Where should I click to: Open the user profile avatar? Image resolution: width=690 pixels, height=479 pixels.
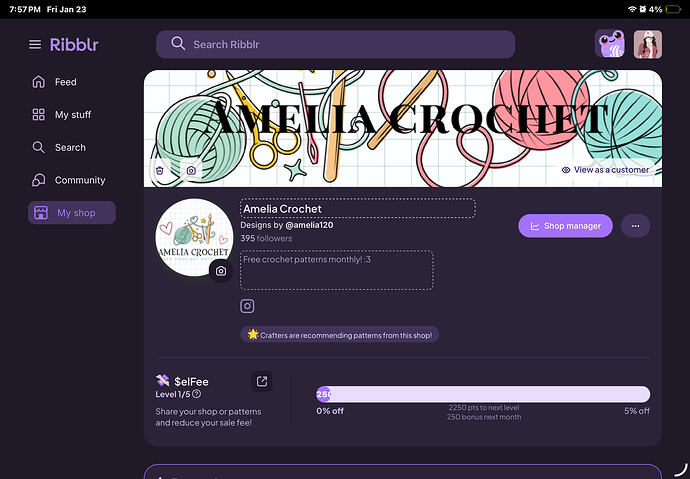coord(648,44)
